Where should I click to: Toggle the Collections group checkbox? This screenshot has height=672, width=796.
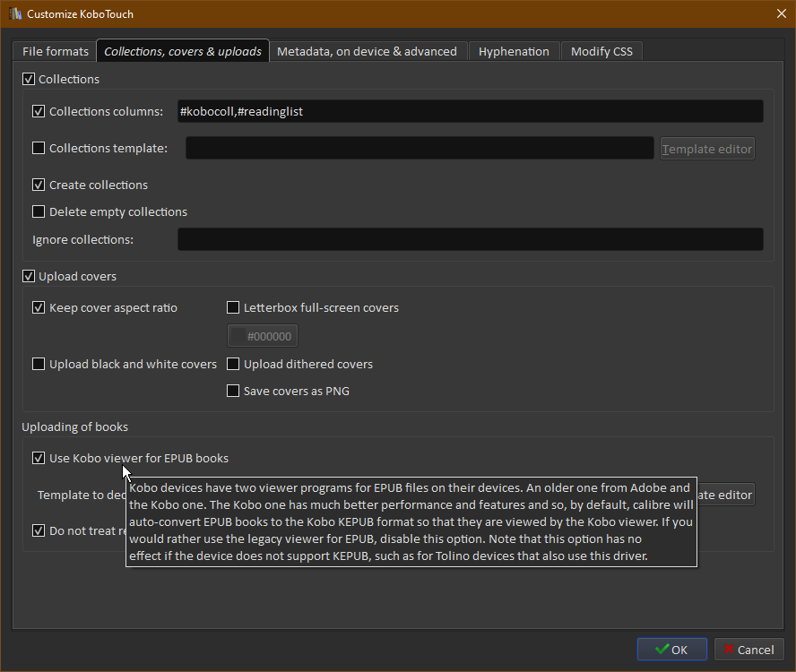tap(29, 79)
